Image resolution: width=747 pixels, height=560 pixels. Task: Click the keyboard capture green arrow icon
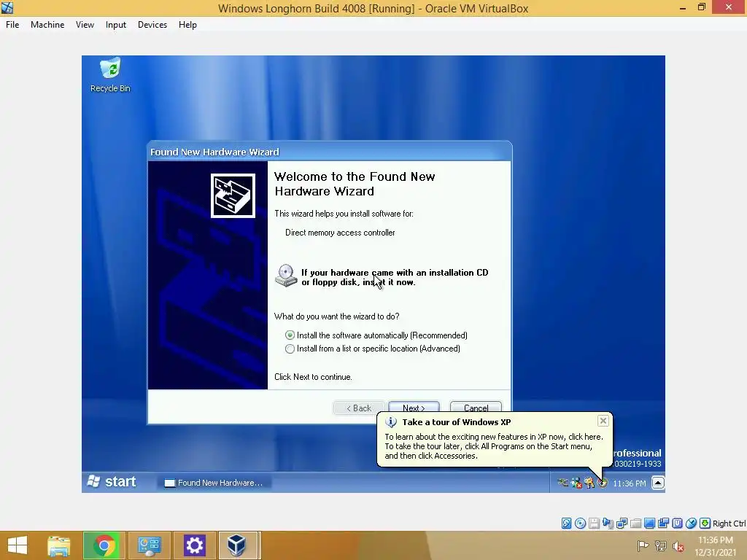[705, 524]
